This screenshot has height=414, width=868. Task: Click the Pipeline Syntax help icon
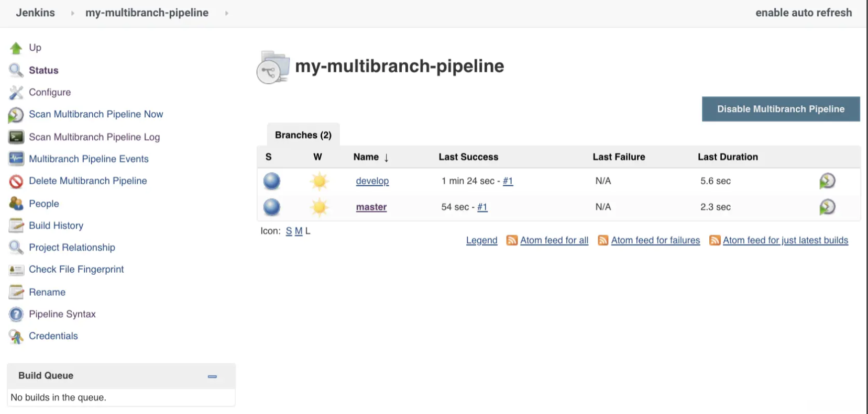pyautogui.click(x=16, y=315)
